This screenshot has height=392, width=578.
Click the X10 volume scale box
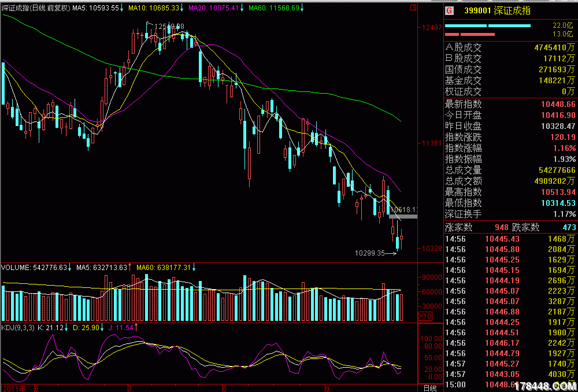pyautogui.click(x=425, y=316)
